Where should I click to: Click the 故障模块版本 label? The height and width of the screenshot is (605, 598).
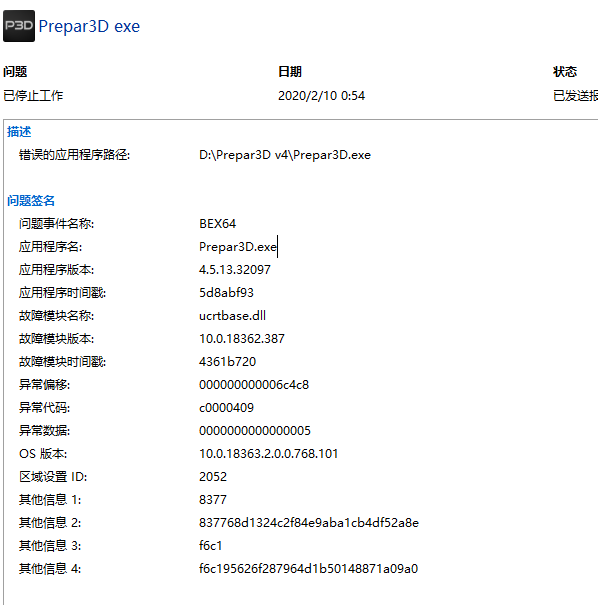tap(56, 339)
